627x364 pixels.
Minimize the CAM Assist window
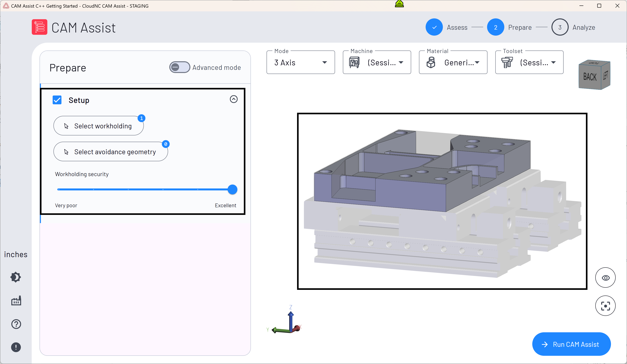581,6
